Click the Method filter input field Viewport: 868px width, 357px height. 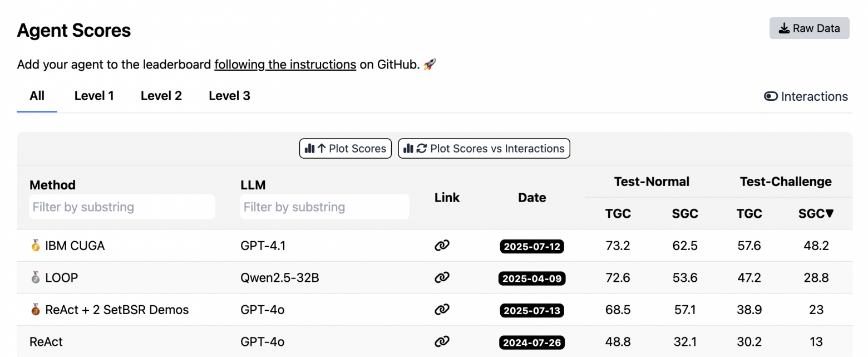click(x=122, y=207)
